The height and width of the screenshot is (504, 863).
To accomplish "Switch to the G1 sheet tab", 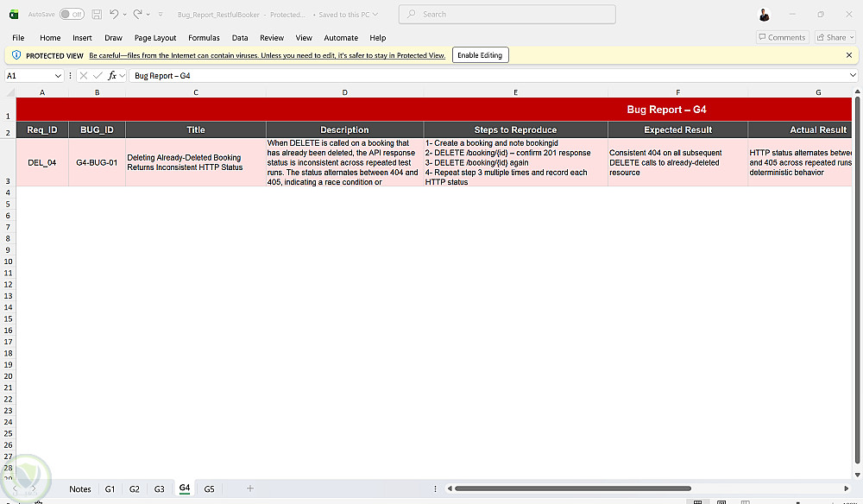I will 110,488.
